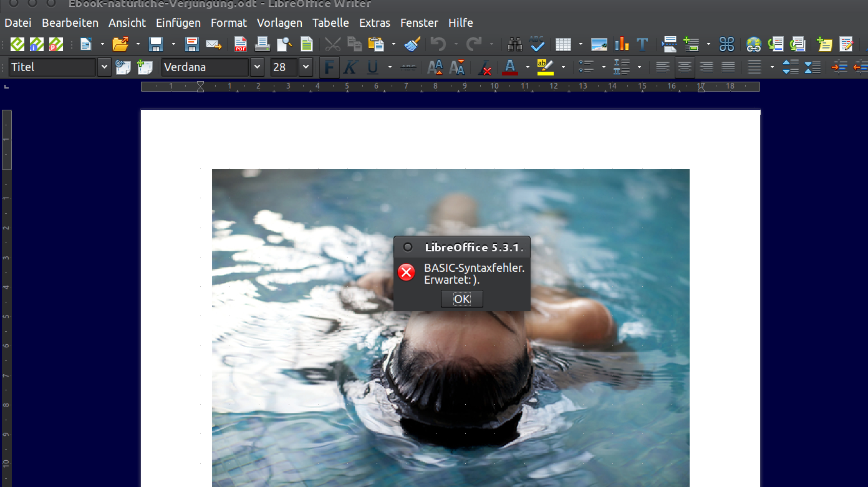Screen dimensions: 868x487
Task: Run the ABC spelling check
Action: 537,44
